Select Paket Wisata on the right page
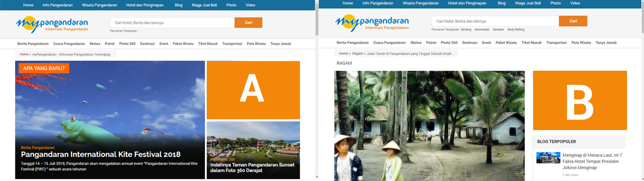The height and width of the screenshot is (181, 644). click(x=506, y=42)
